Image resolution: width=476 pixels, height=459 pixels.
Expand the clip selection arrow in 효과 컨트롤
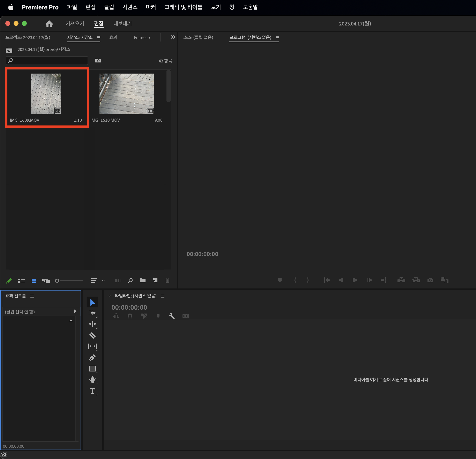pos(75,311)
